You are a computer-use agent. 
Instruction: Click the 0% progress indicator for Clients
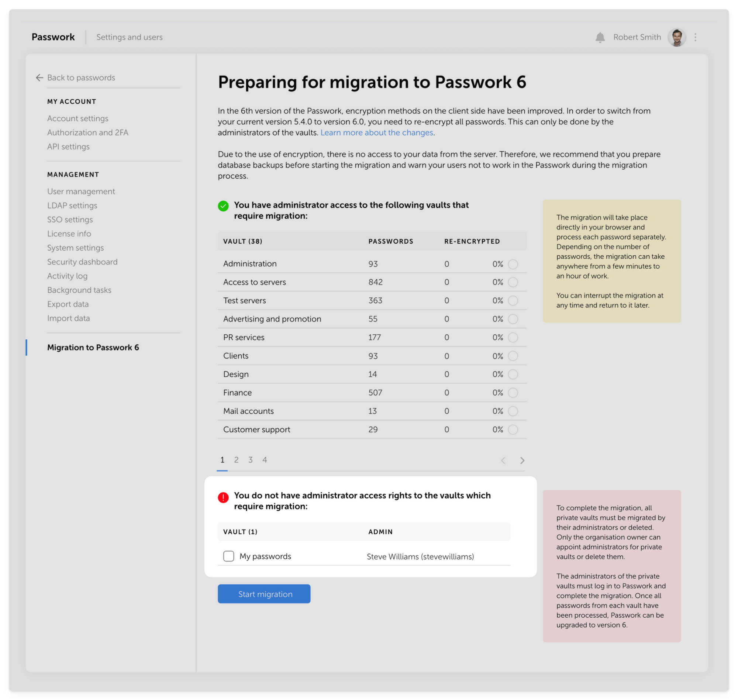point(499,356)
